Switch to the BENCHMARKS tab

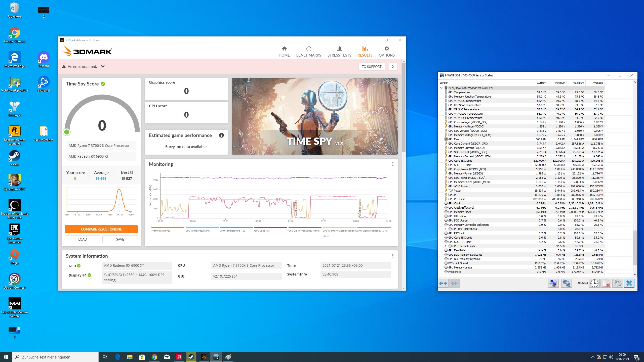point(308,51)
